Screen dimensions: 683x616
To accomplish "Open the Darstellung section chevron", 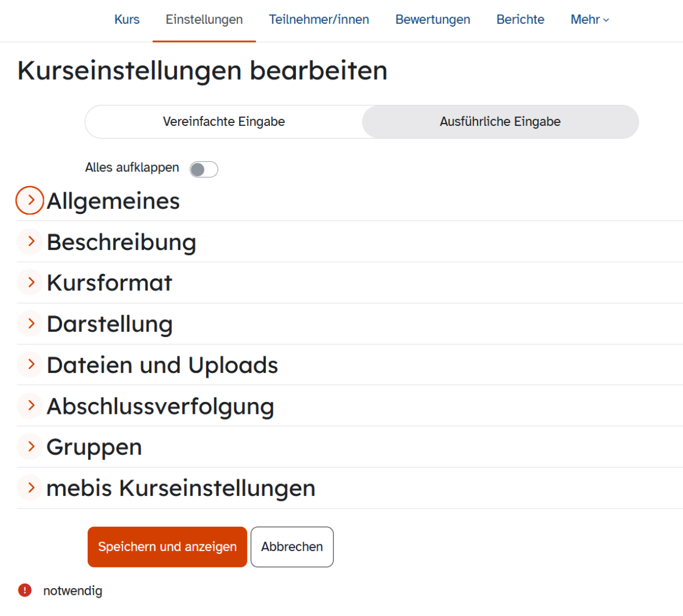I will click(x=30, y=323).
